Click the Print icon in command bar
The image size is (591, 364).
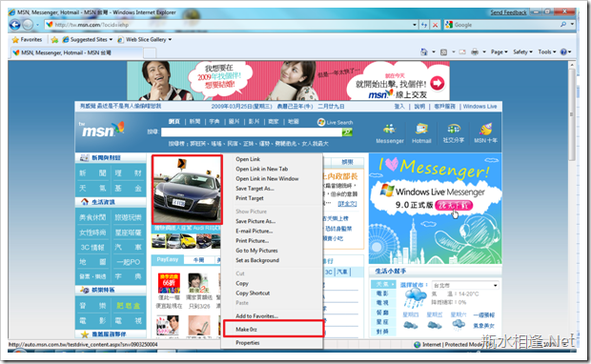(475, 52)
